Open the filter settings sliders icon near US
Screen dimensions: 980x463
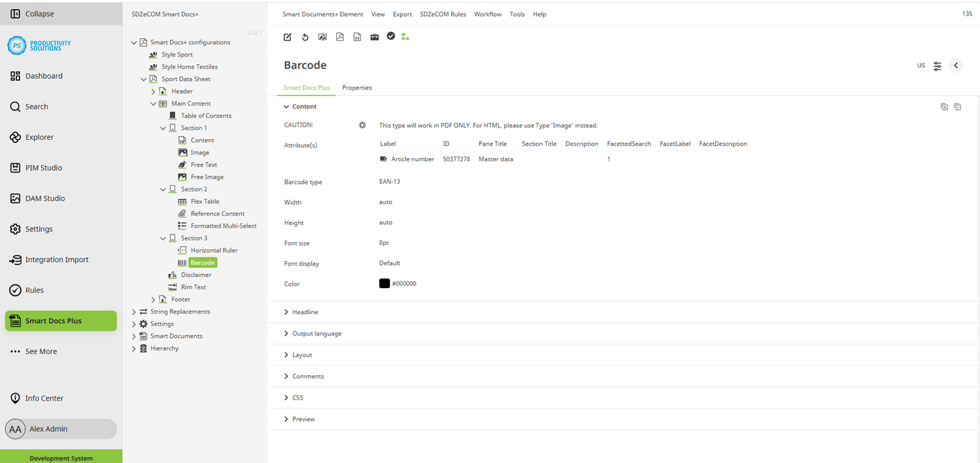937,65
